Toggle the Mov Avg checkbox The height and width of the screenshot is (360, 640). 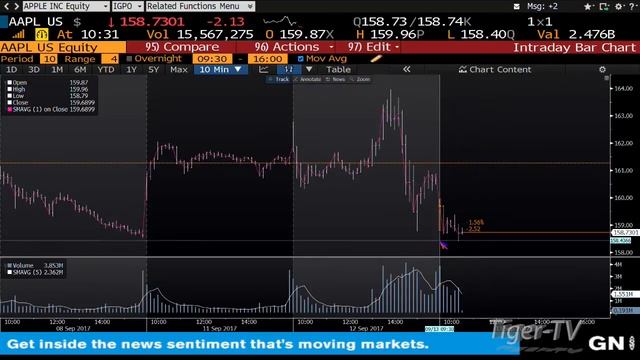[301, 59]
